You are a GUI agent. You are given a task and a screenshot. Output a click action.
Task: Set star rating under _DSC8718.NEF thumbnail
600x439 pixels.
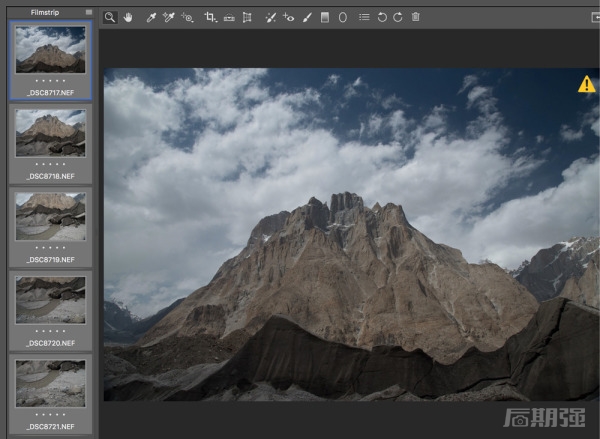51,164
